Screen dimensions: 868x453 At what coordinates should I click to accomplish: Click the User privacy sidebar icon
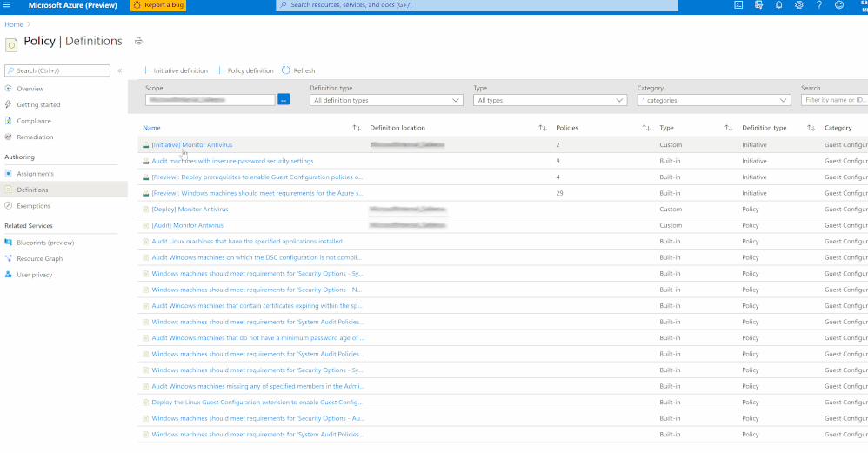(x=9, y=275)
